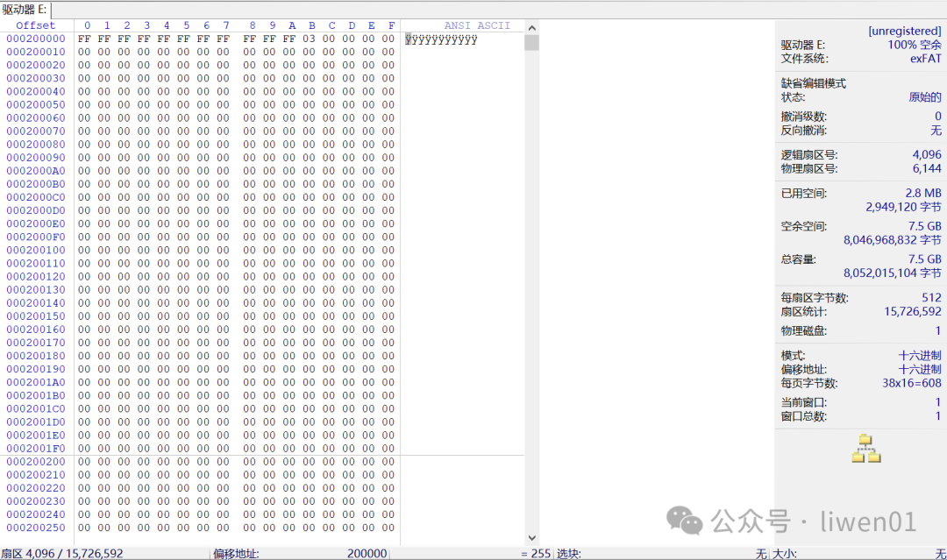Click the folder tree icon in info panel
947x560 pixels.
coord(866,449)
